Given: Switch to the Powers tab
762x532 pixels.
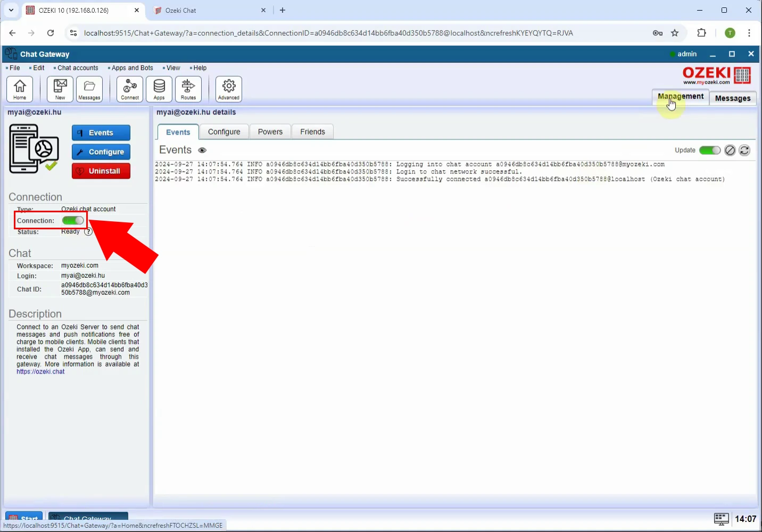Looking at the screenshot, I should pos(270,132).
